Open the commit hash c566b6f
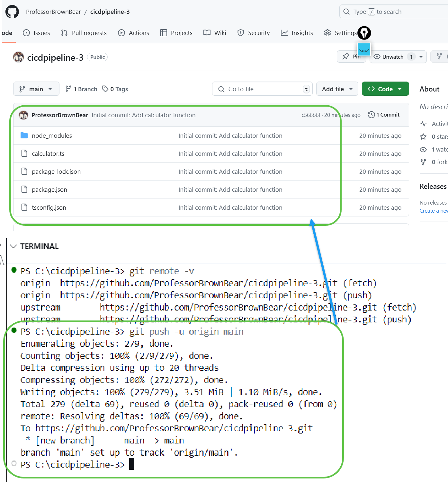 pyautogui.click(x=311, y=115)
